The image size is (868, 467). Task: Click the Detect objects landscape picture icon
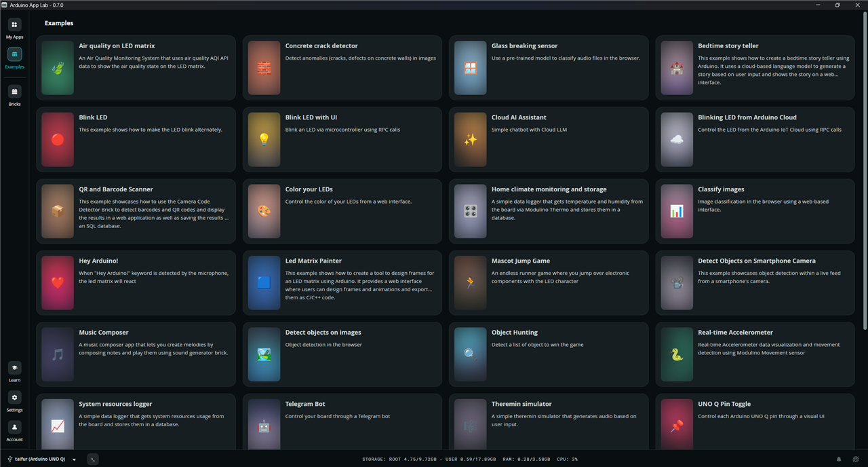click(x=264, y=354)
